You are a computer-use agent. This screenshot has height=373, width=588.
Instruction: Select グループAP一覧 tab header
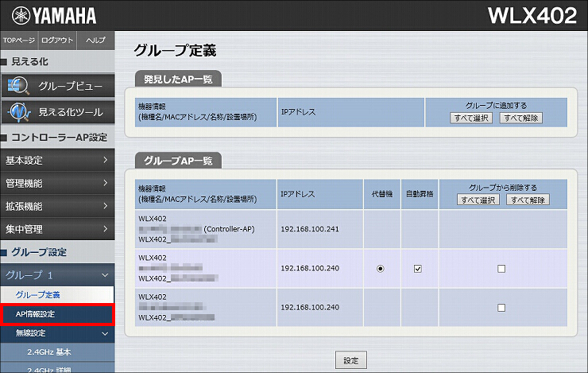coord(178,161)
